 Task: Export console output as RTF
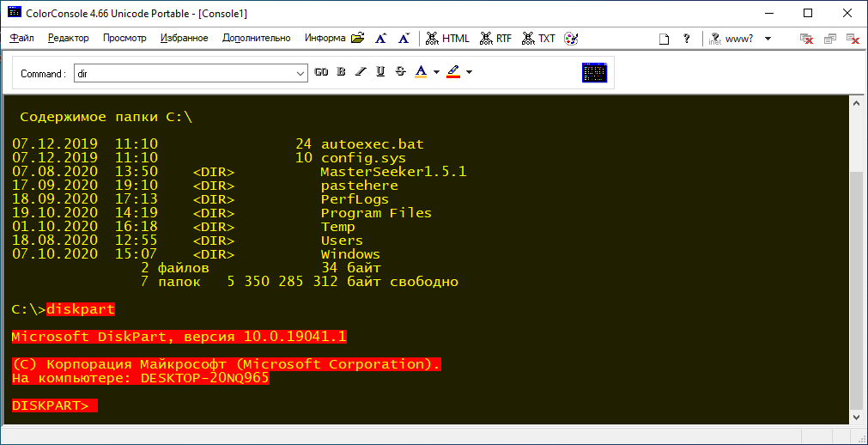pyautogui.click(x=496, y=39)
